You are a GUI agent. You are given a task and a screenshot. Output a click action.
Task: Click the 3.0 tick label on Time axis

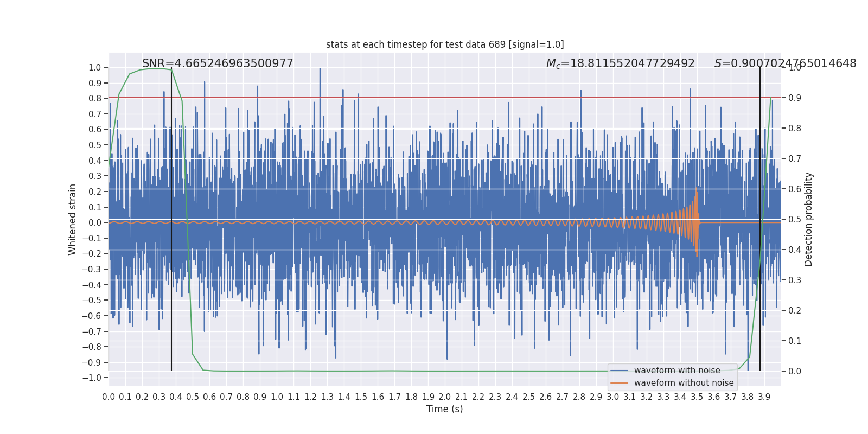point(613,397)
